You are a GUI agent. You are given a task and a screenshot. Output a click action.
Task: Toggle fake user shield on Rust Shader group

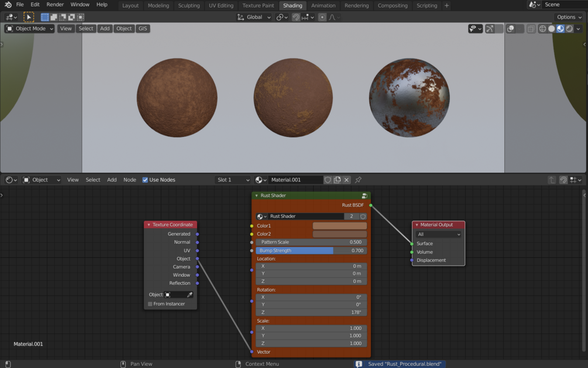pos(363,216)
